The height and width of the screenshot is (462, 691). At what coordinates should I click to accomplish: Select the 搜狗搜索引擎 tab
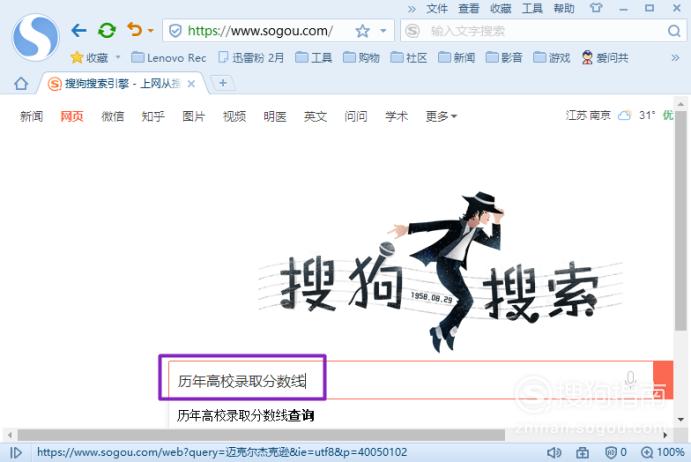coord(122,84)
